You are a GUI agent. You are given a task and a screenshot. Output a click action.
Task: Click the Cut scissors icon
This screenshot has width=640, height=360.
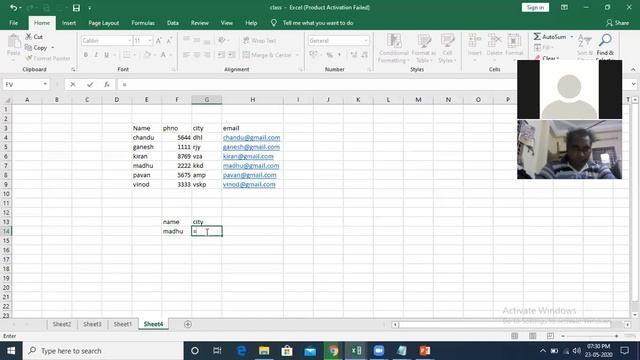tap(29, 37)
